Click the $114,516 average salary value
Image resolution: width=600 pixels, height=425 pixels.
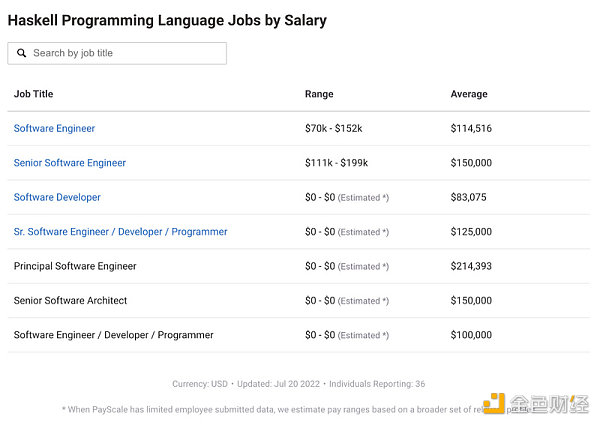[471, 129]
